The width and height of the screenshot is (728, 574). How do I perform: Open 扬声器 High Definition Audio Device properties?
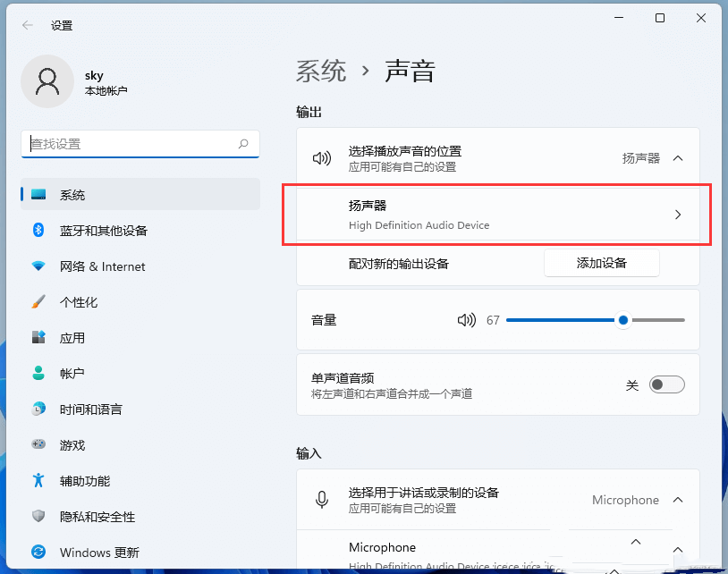click(x=498, y=215)
